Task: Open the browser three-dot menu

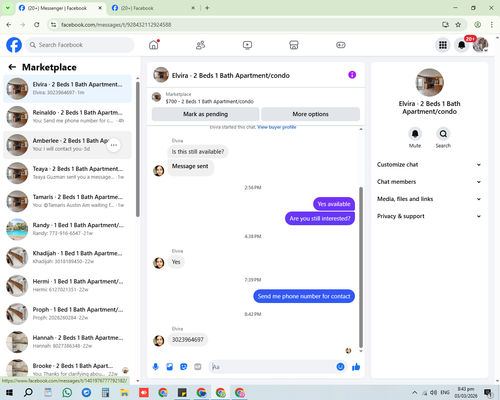Action: click(492, 25)
